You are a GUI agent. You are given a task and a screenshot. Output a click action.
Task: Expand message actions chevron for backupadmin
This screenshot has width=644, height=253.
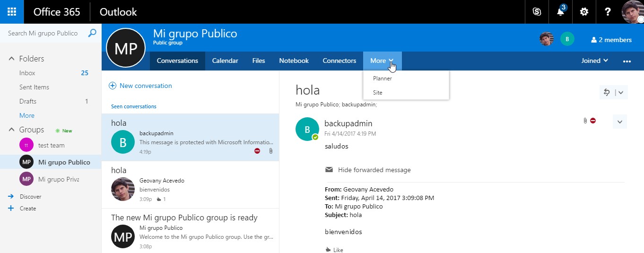coord(620,122)
